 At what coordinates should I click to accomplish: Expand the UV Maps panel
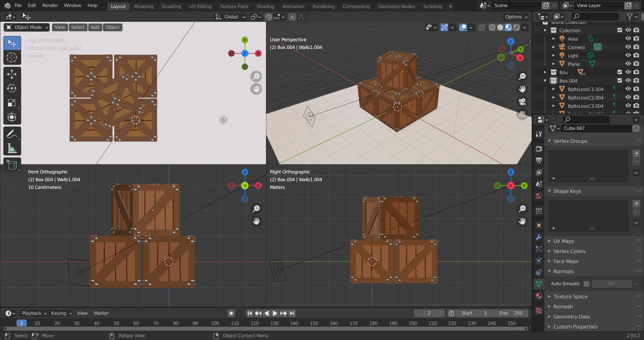(563, 241)
